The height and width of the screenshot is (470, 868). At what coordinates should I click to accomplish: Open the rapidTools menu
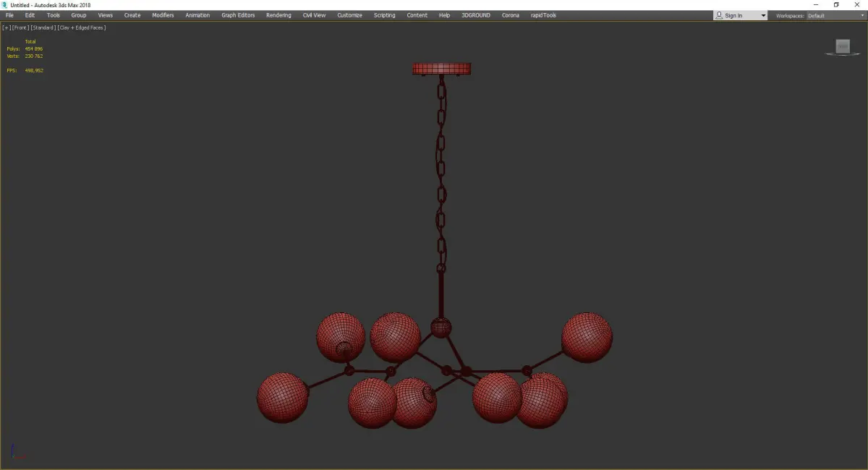tap(543, 15)
